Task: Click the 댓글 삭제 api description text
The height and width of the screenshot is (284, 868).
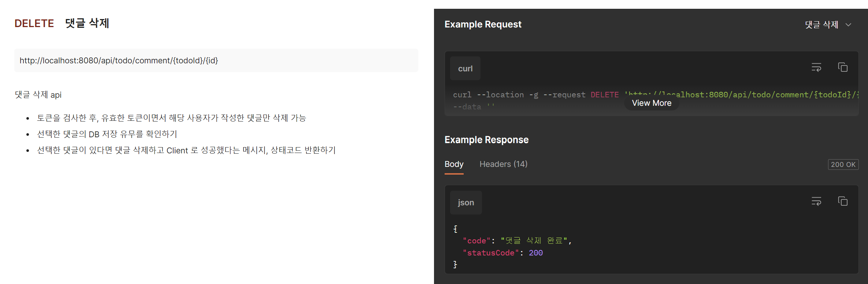Action: (38, 95)
